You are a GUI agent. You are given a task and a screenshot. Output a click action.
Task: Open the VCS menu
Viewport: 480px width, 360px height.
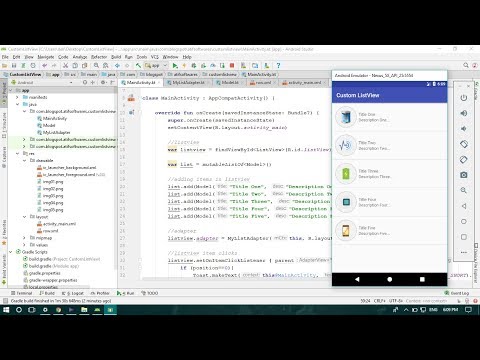click(155, 57)
